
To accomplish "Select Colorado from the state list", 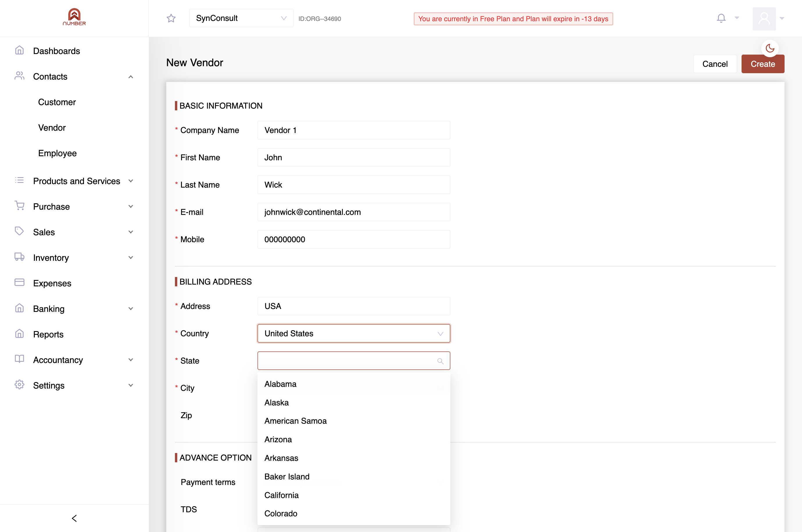I will (354, 514).
